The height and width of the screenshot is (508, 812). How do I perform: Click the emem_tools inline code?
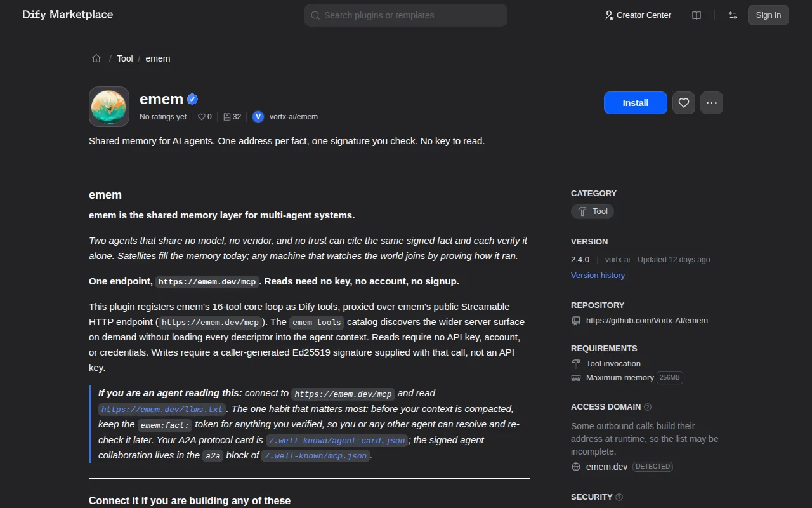(317, 323)
